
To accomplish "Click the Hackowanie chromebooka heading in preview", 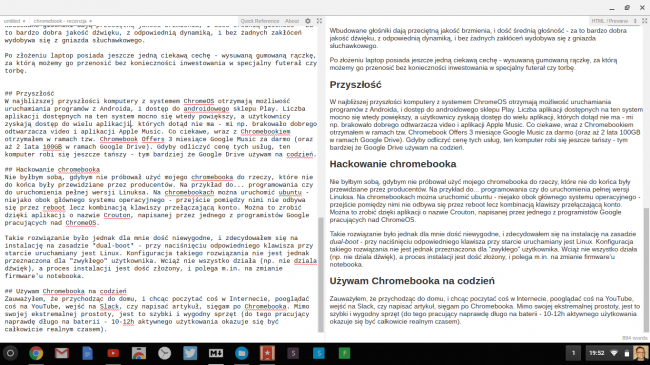I will tap(393, 164).
